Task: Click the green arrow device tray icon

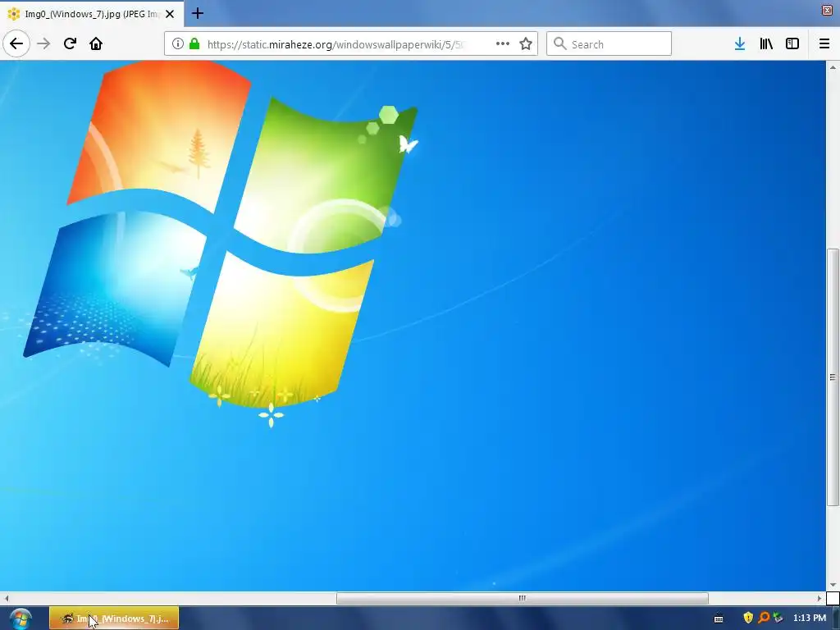Action: (x=778, y=619)
